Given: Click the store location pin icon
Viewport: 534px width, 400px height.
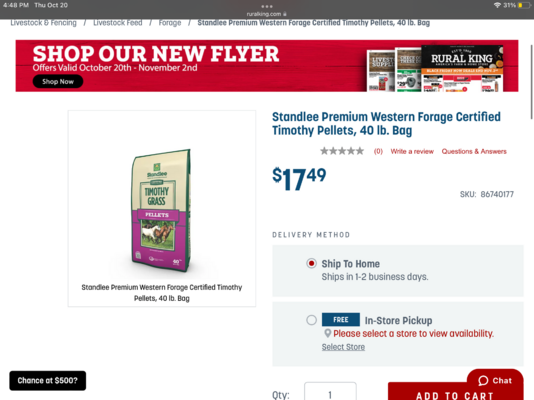Looking at the screenshot, I should (327, 333).
